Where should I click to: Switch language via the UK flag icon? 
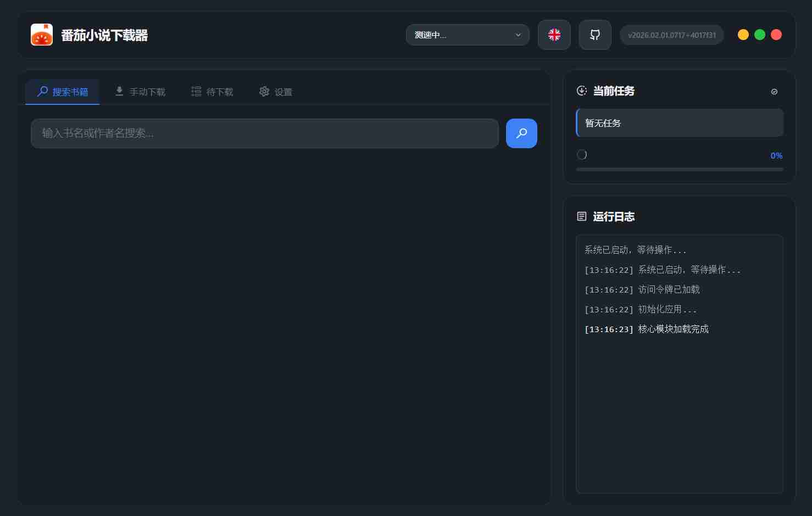pyautogui.click(x=554, y=35)
